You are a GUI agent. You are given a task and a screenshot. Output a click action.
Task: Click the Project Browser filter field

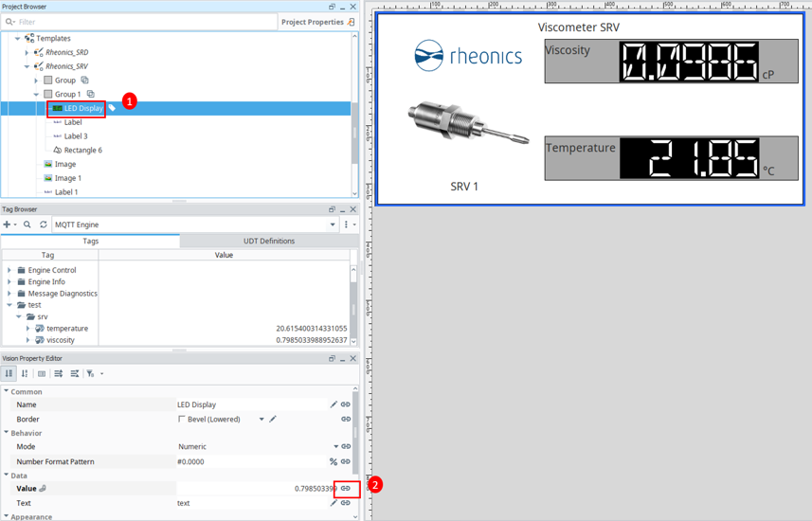[x=140, y=22]
